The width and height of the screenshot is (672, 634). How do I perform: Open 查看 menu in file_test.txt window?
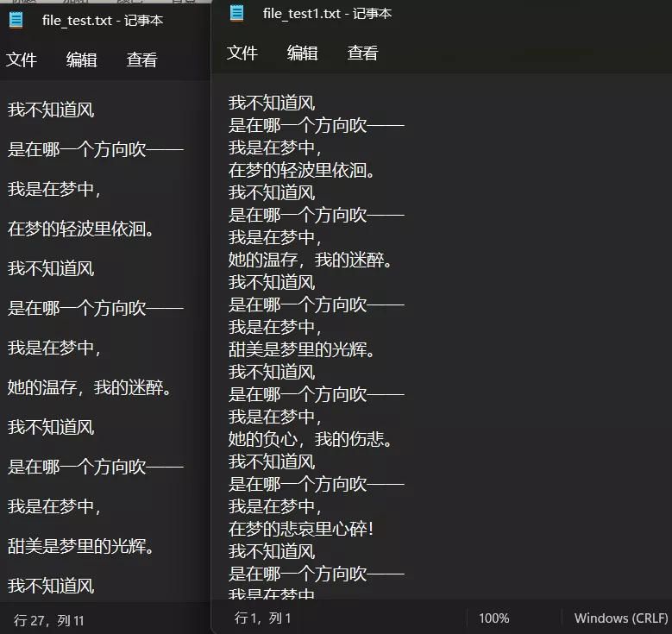(141, 60)
